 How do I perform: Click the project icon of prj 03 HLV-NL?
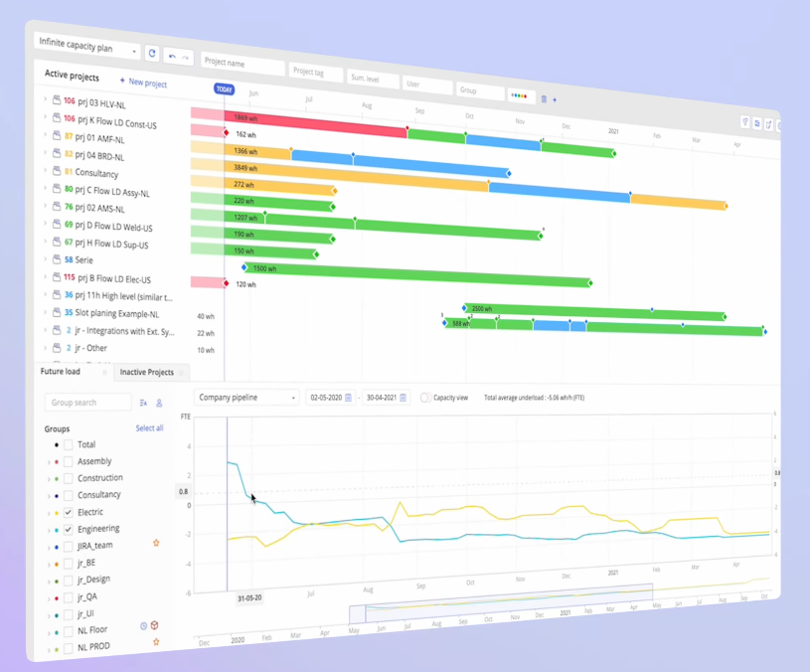click(x=57, y=99)
